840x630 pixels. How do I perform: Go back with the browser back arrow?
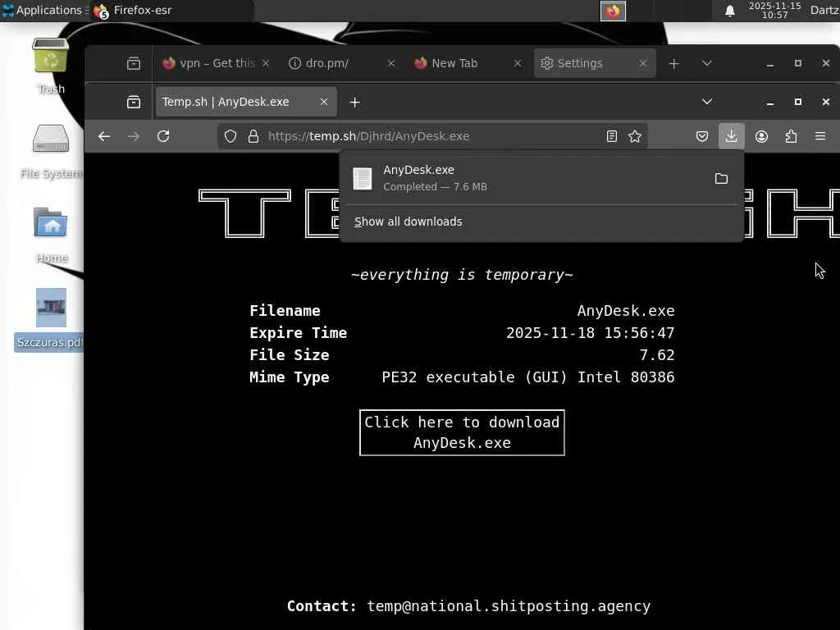(104, 137)
